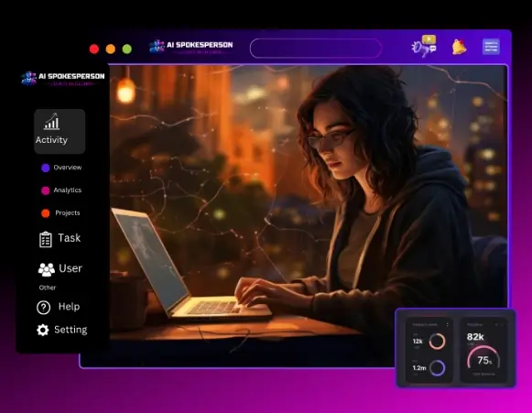
Task: Click the 1.2m value in the widget
Action: point(419,368)
